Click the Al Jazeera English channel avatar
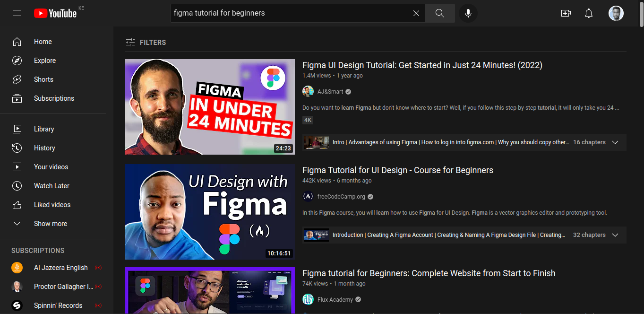The image size is (644, 314). pos(17,268)
